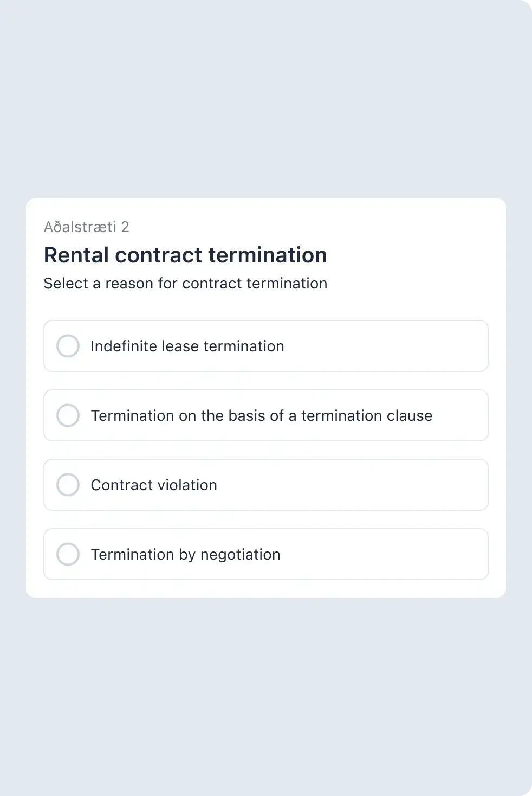Click the number "2" in the address line
The height and width of the screenshot is (796, 532).
(125, 227)
